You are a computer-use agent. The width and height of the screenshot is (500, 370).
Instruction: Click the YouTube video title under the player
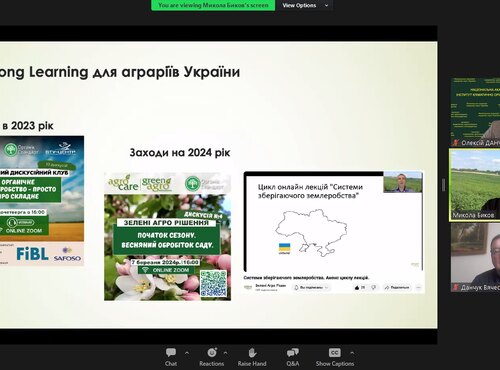pyautogui.click(x=306, y=278)
